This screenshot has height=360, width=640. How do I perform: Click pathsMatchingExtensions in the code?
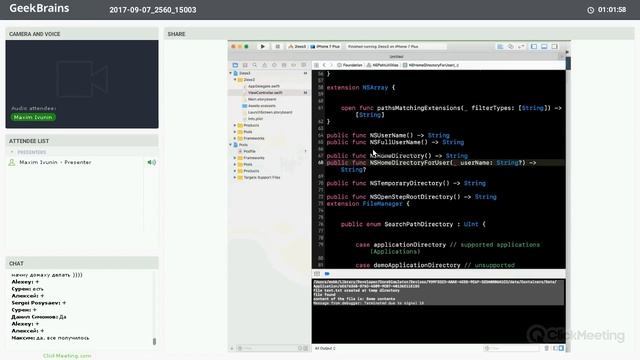[x=419, y=108]
